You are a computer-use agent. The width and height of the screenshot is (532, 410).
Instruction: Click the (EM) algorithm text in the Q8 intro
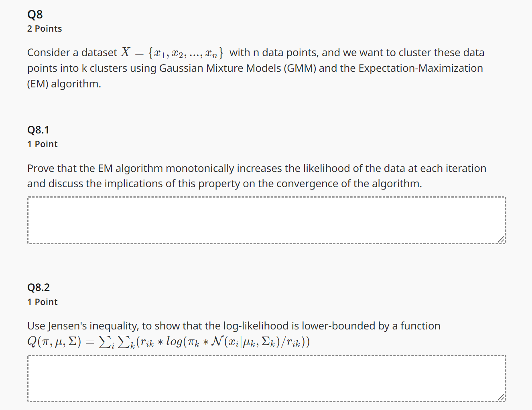pyautogui.click(x=64, y=84)
